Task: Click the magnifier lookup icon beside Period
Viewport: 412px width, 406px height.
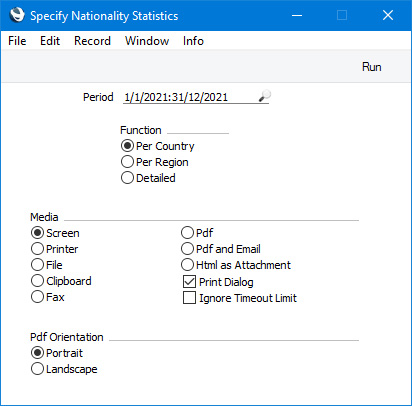Action: click(x=265, y=96)
